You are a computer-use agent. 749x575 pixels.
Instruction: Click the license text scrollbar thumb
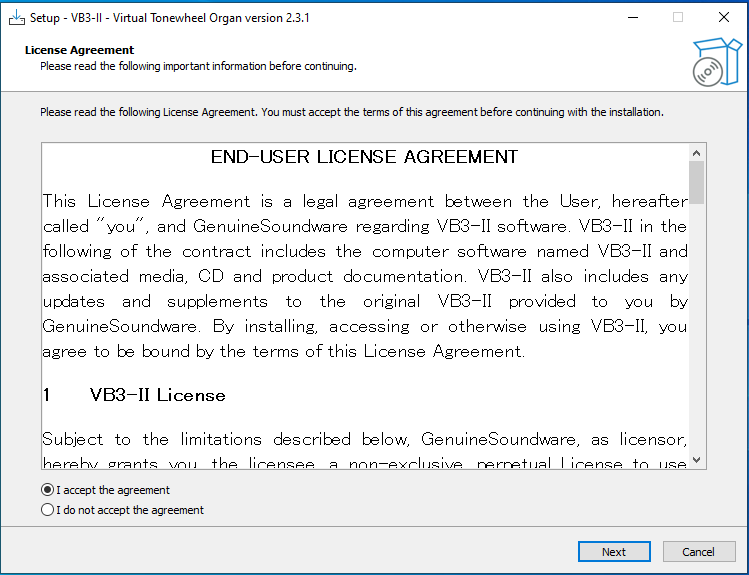(x=696, y=182)
